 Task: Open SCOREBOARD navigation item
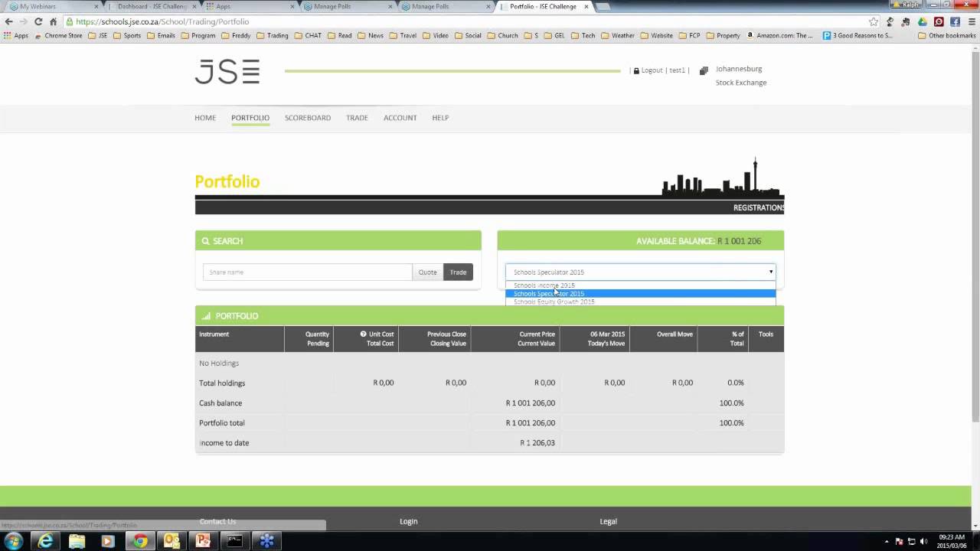tap(308, 118)
